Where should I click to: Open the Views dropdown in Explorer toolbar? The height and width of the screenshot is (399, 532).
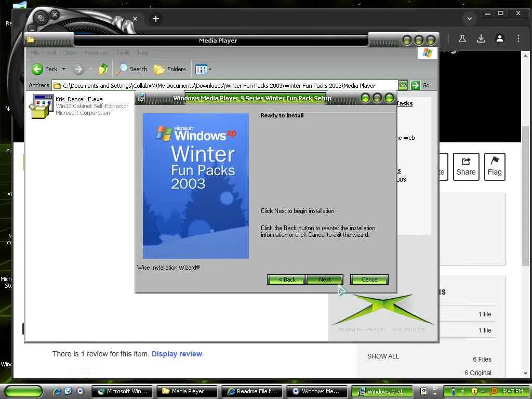click(x=203, y=69)
